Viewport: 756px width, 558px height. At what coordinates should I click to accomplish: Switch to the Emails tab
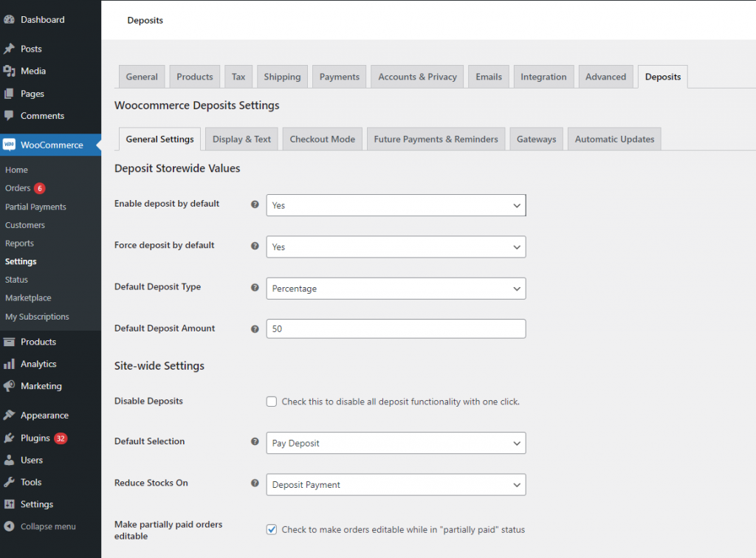(489, 77)
